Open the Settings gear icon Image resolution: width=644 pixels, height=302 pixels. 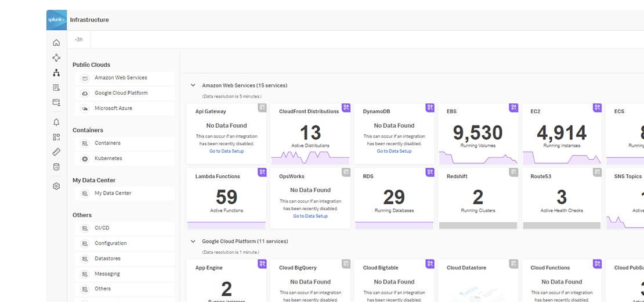(x=56, y=186)
